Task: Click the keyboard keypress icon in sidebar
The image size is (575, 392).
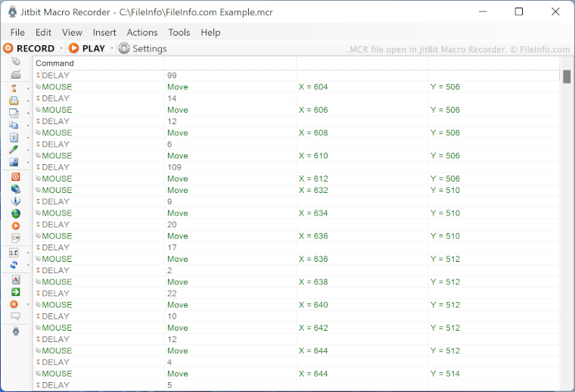Action: [15, 74]
